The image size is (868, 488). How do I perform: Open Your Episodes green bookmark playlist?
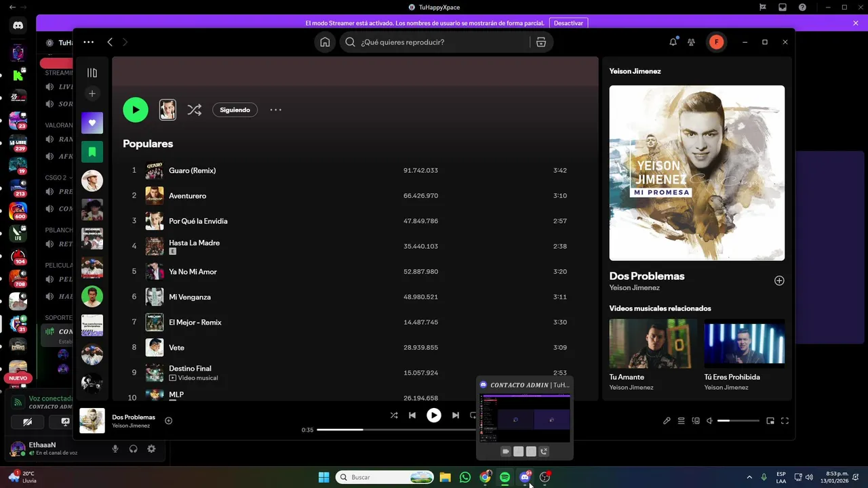(92, 152)
